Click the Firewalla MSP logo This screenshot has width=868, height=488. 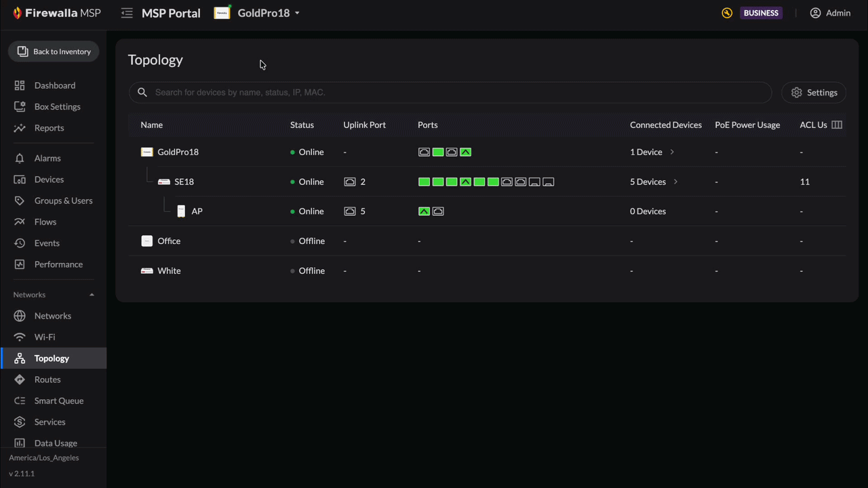[x=56, y=13]
